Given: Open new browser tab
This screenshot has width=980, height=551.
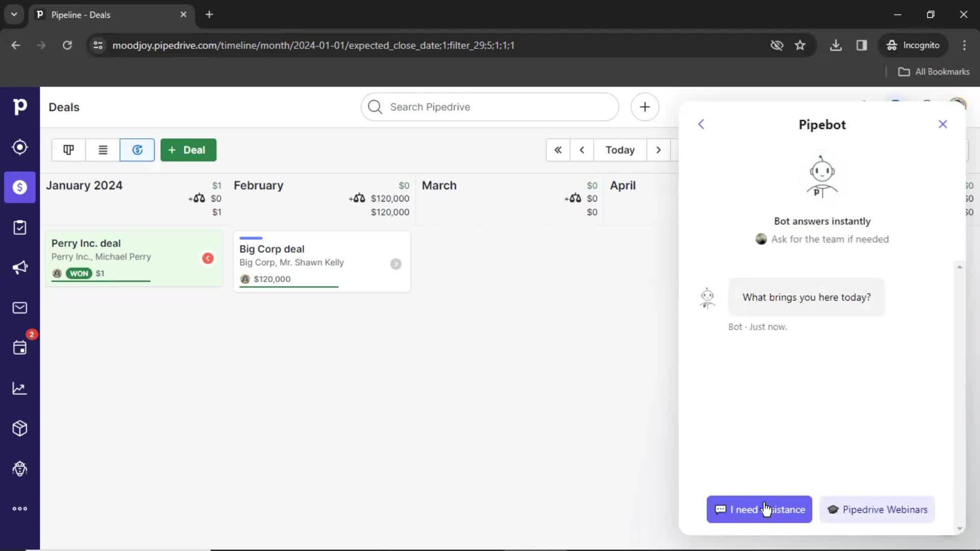Looking at the screenshot, I should tap(209, 14).
